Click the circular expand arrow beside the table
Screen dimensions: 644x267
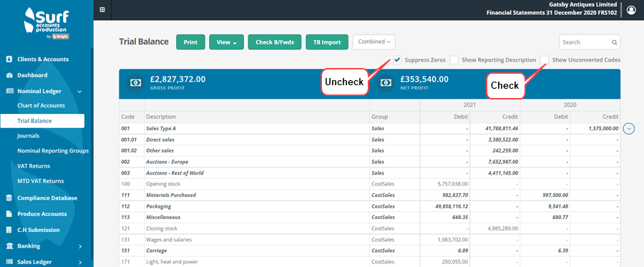tap(629, 129)
